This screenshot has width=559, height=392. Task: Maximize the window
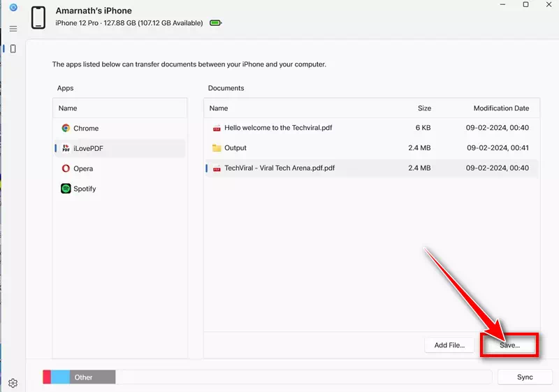(525, 5)
